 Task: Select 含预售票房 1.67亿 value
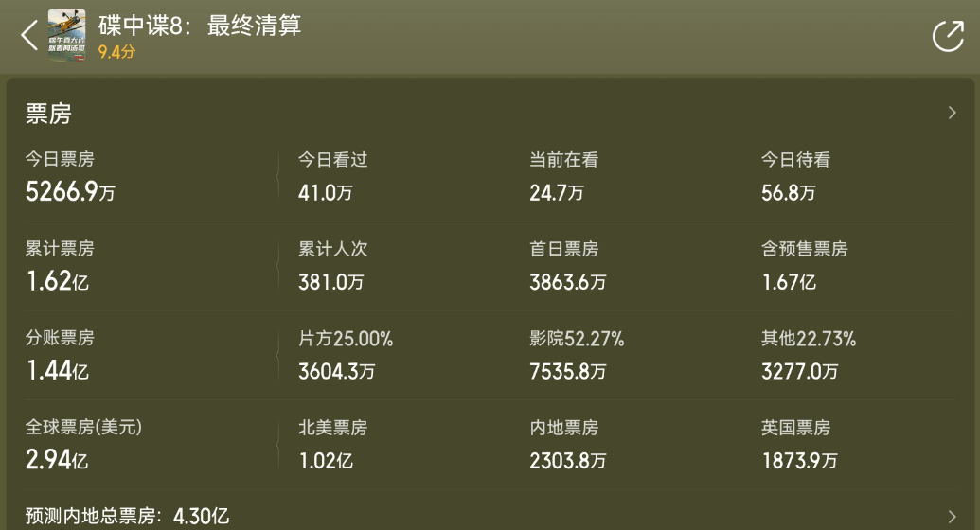[788, 282]
